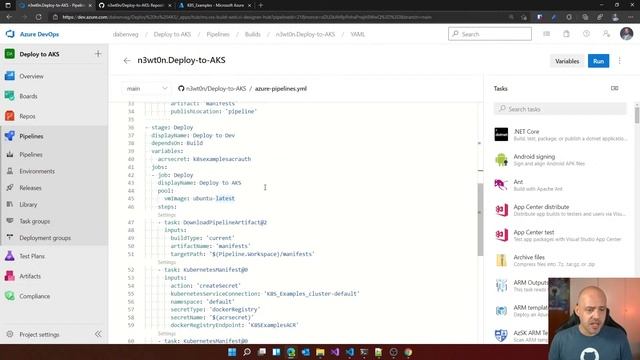Open the marketplace shopping bag icon
Image resolution: width=640 pixels, height=360 pixels.
point(566,34)
